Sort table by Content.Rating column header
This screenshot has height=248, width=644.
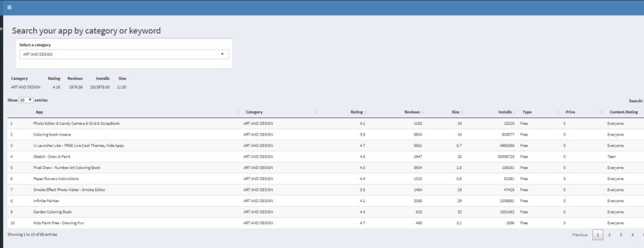(624, 112)
